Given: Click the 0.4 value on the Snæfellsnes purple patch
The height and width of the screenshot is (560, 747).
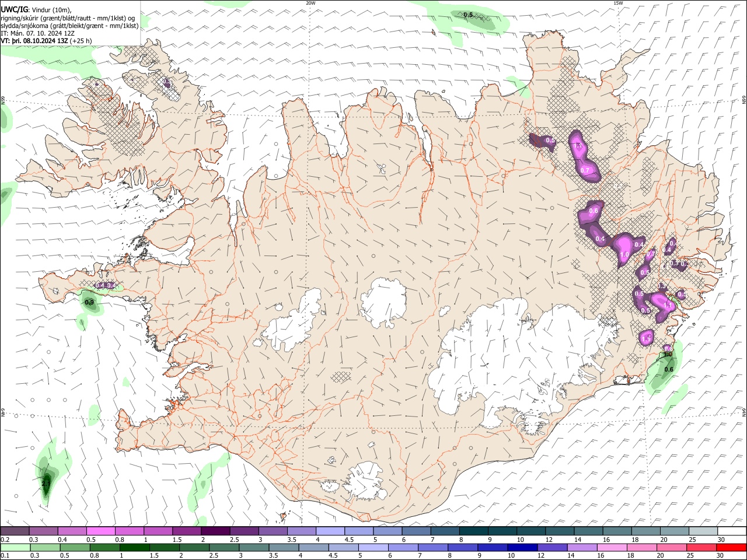Looking at the screenshot, I should [101, 285].
